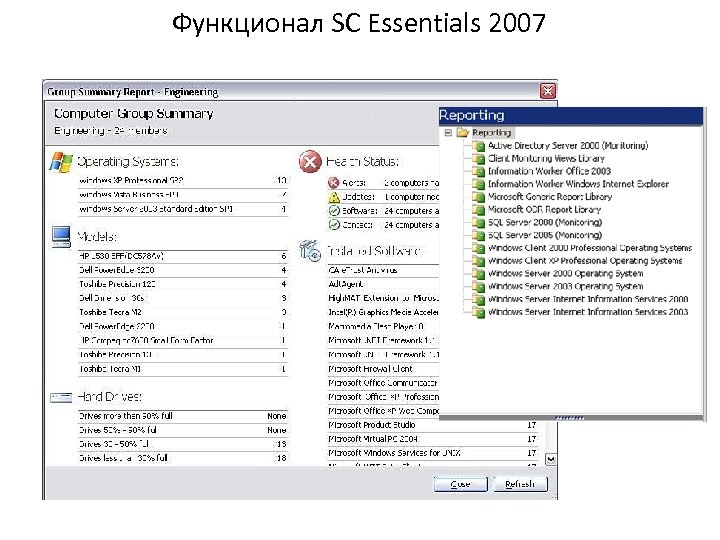Image resolution: width=720 pixels, height=540 pixels.
Task: Click the scroll down arrow in report
Action: 551,459
